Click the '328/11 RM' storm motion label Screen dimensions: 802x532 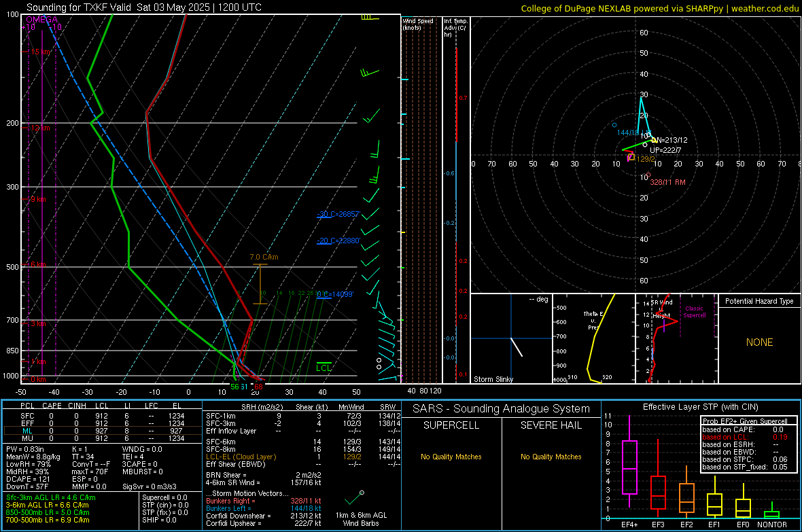(x=667, y=182)
